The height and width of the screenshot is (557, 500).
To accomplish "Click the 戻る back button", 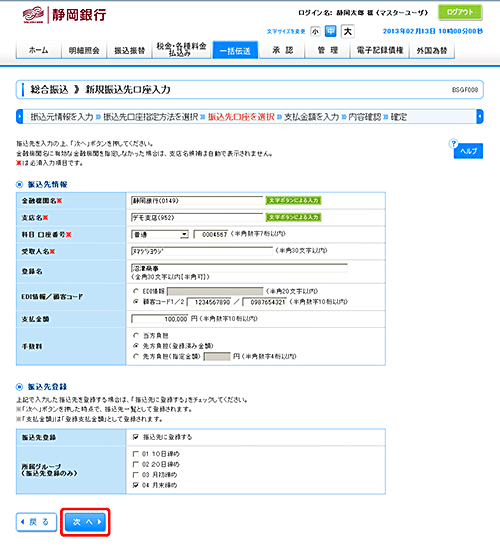I will (x=36, y=522).
